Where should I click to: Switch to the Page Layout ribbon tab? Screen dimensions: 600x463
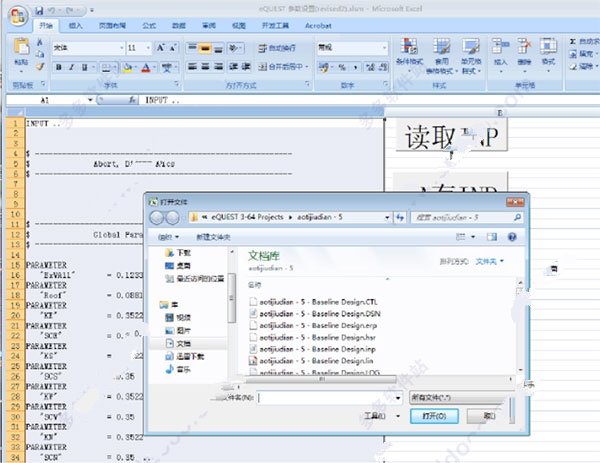112,26
